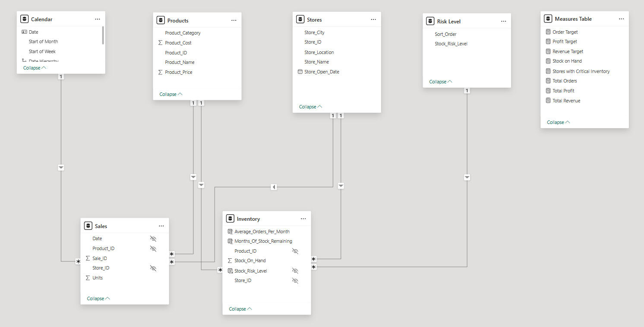The image size is (644, 327).
Task: Toggle the eye icon for Stock_Risk_Level
Action: [x=295, y=271]
